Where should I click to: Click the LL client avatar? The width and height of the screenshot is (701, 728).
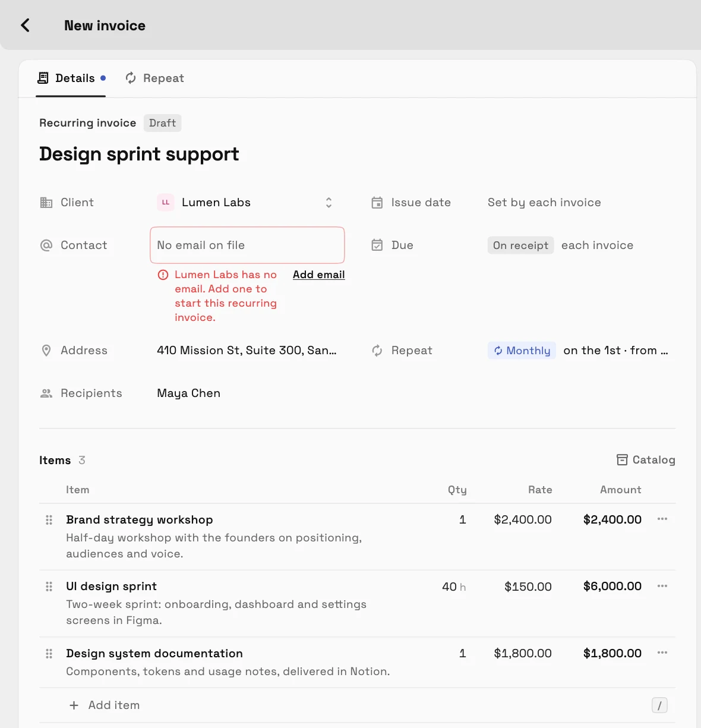[166, 203]
